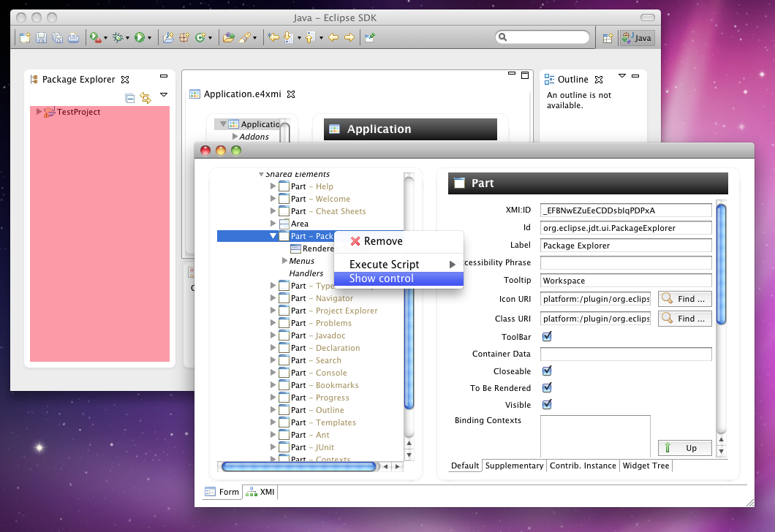Expand the TestProject tree node
Viewport: 775px width, 532px height.
[39, 112]
